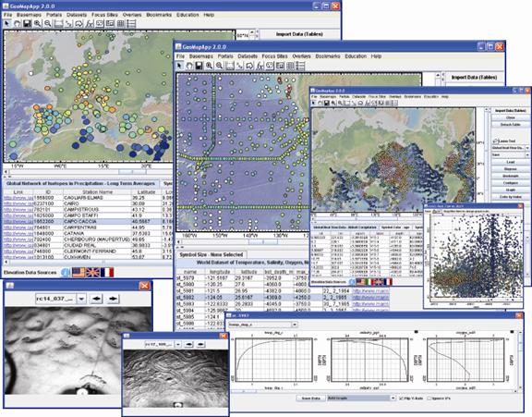Click Import Data (Tables) in the Europe map window
Viewport: 532px width, 417px height.
(299, 34)
